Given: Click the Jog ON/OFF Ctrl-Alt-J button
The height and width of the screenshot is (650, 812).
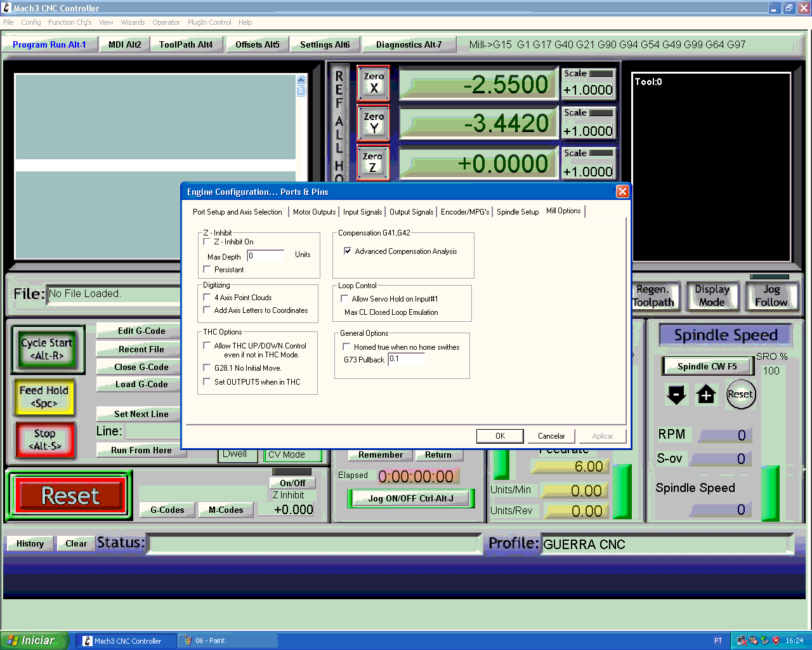Looking at the screenshot, I should (x=410, y=498).
